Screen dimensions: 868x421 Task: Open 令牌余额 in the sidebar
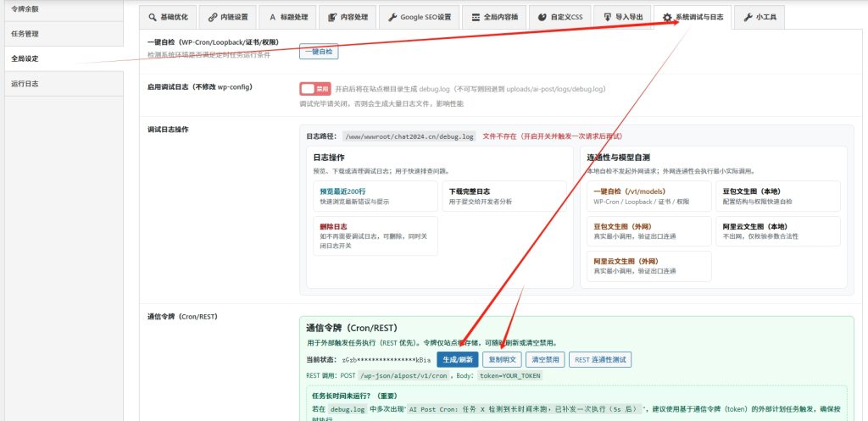[x=64, y=9]
